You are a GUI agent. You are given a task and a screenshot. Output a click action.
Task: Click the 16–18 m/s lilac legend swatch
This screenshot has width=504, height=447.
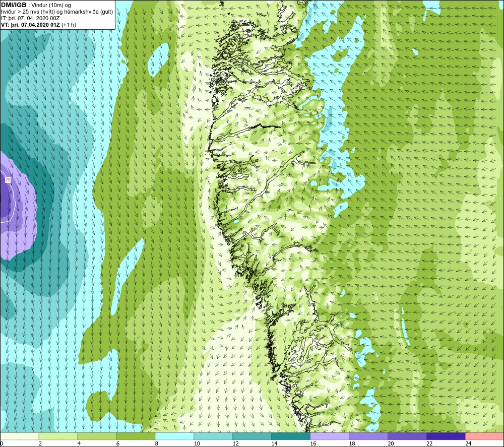330,436
